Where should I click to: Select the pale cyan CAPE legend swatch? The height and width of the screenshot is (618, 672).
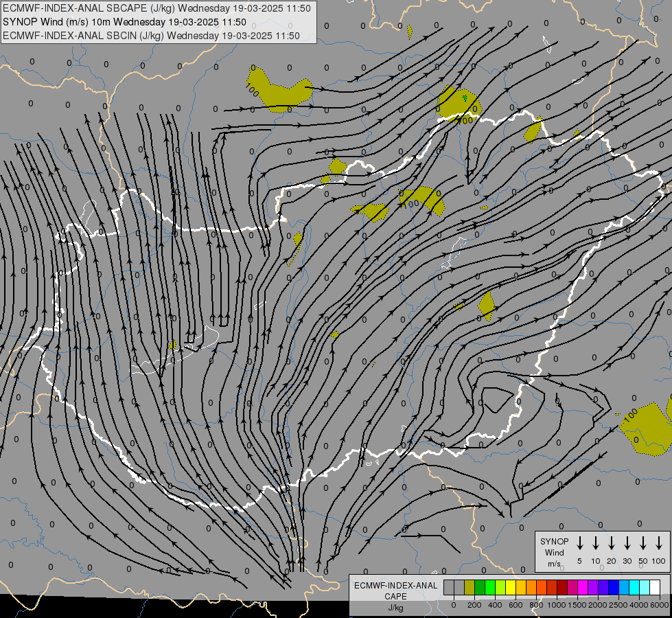[645, 587]
